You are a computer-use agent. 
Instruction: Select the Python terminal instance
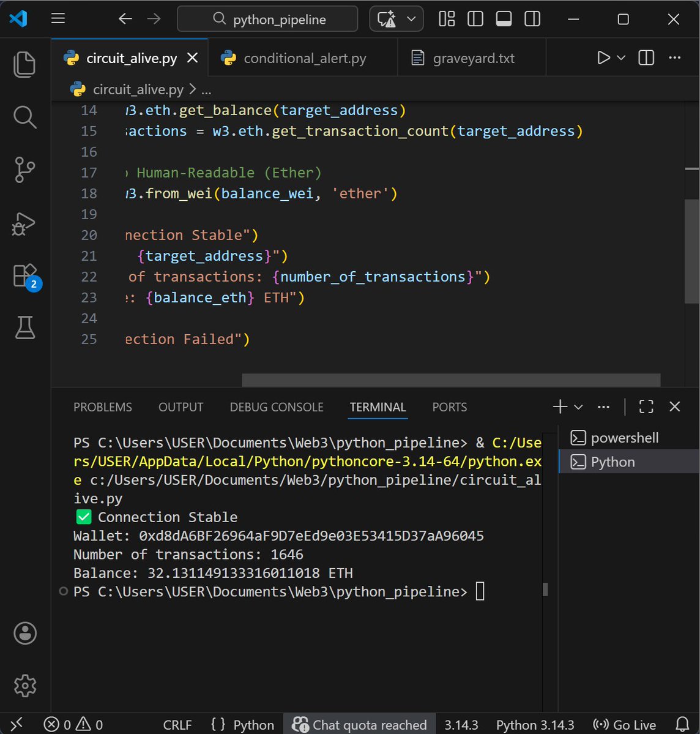[629, 462]
